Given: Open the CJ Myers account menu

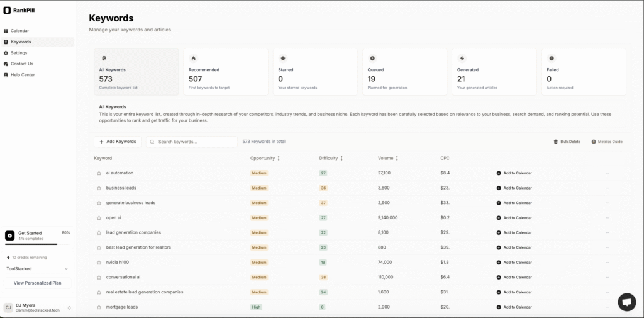Looking at the screenshot, I should pos(37,308).
